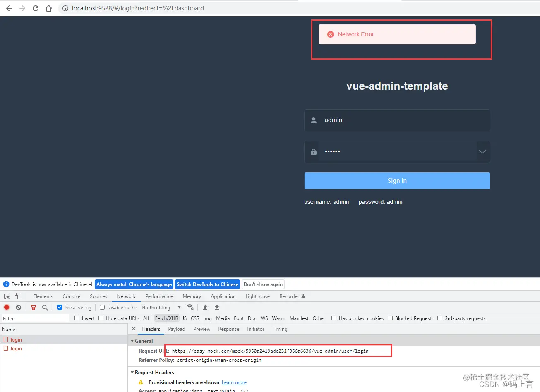The height and width of the screenshot is (392, 540).
Task: Filter requests by JS type
Action: coord(185,318)
